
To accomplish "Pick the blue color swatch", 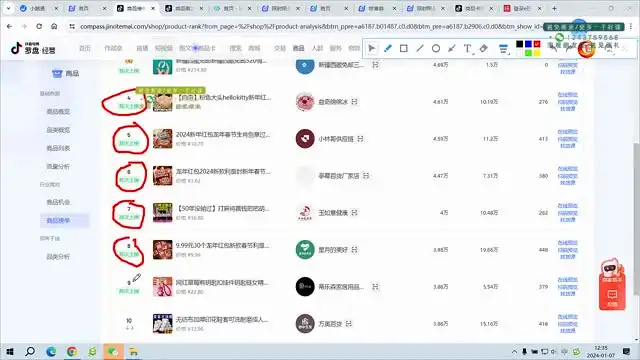I will (x=528, y=44).
